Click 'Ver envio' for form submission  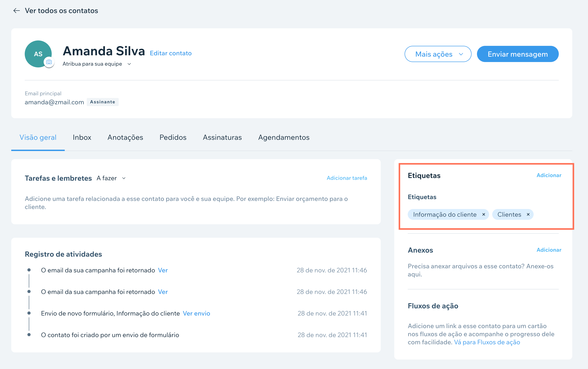[x=196, y=313]
